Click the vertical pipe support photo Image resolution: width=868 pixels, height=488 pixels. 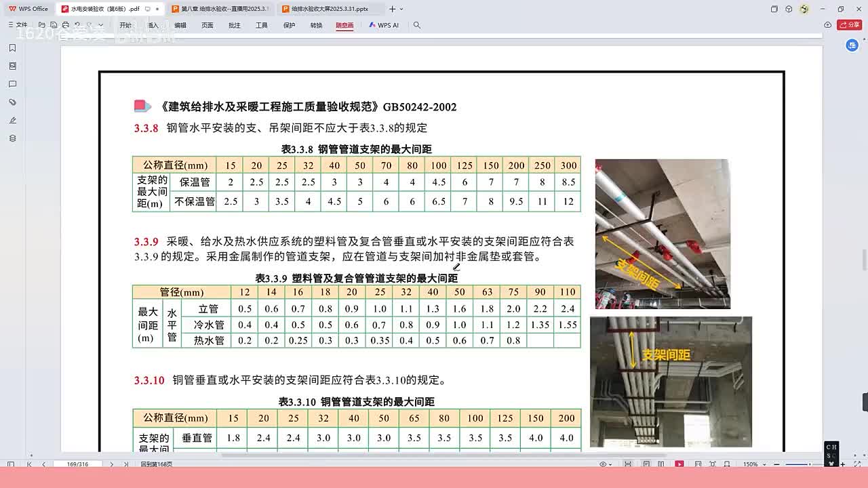[x=671, y=382]
